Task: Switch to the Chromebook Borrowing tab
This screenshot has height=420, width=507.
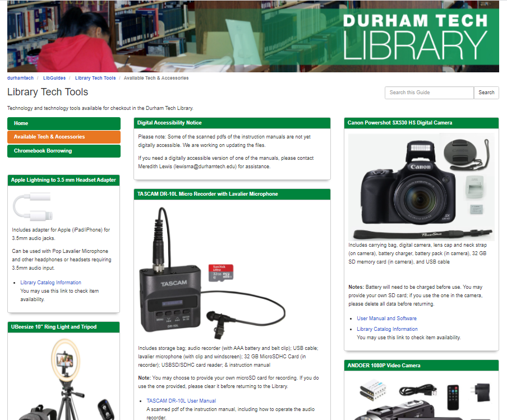Action: pyautogui.click(x=63, y=151)
